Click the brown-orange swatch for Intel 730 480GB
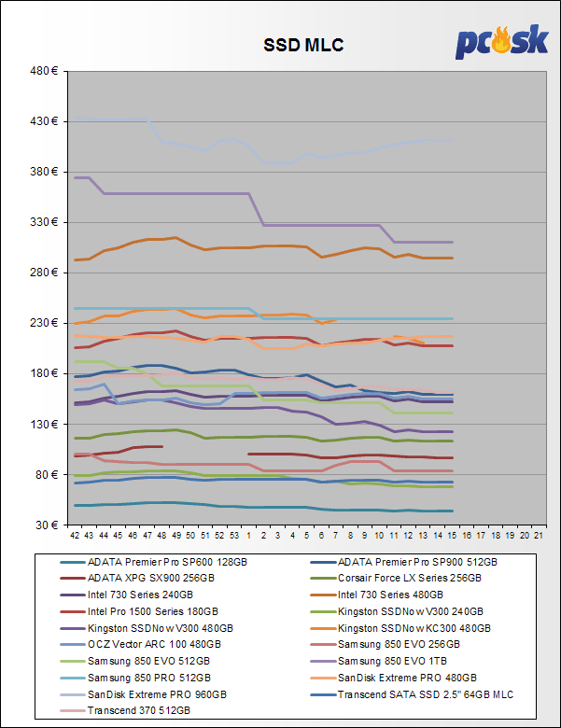Screen dimensions: 561x728 323,595
